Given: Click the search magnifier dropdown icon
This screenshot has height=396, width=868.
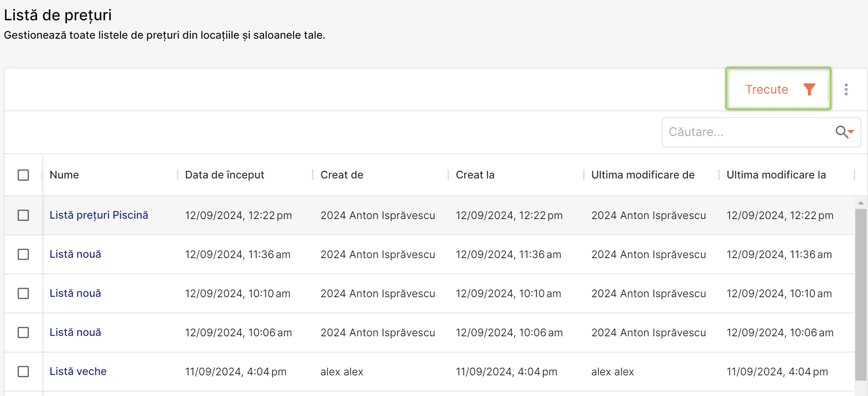Looking at the screenshot, I should (845, 132).
